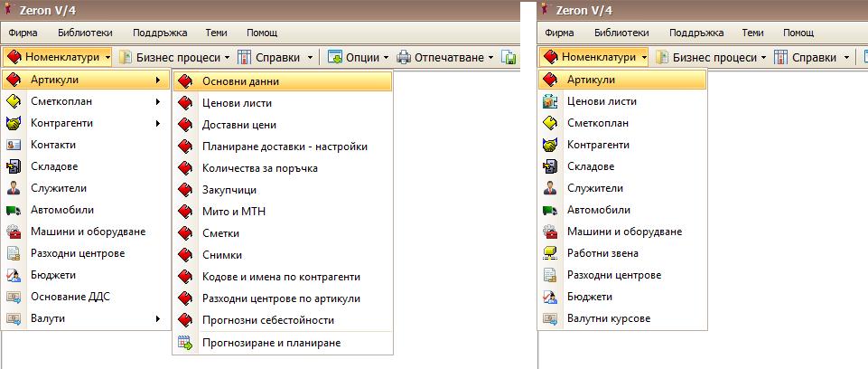This screenshot has height=369, width=868.
Task: Click the Опции toolbar icon
Action: pyautogui.click(x=335, y=58)
